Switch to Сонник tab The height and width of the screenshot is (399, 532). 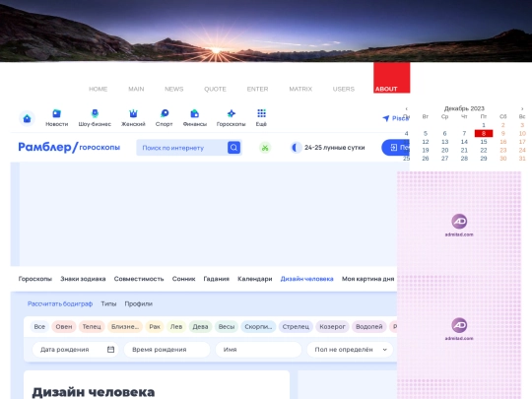click(183, 279)
